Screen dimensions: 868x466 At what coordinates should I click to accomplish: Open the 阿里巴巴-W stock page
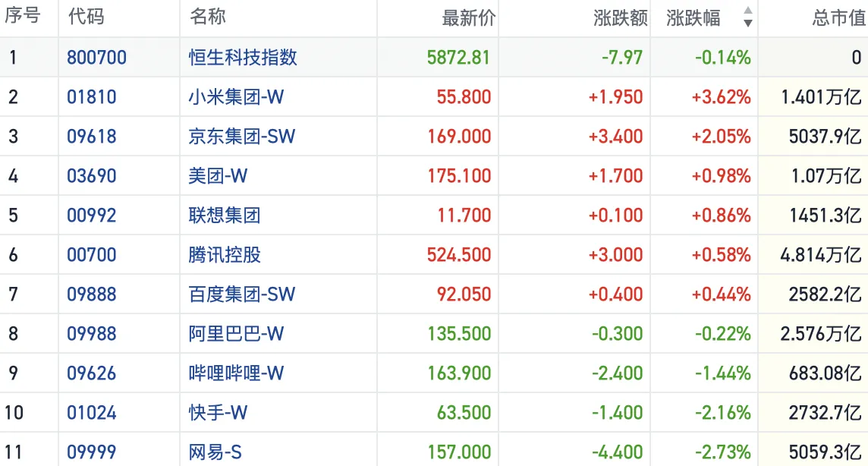click(x=236, y=334)
